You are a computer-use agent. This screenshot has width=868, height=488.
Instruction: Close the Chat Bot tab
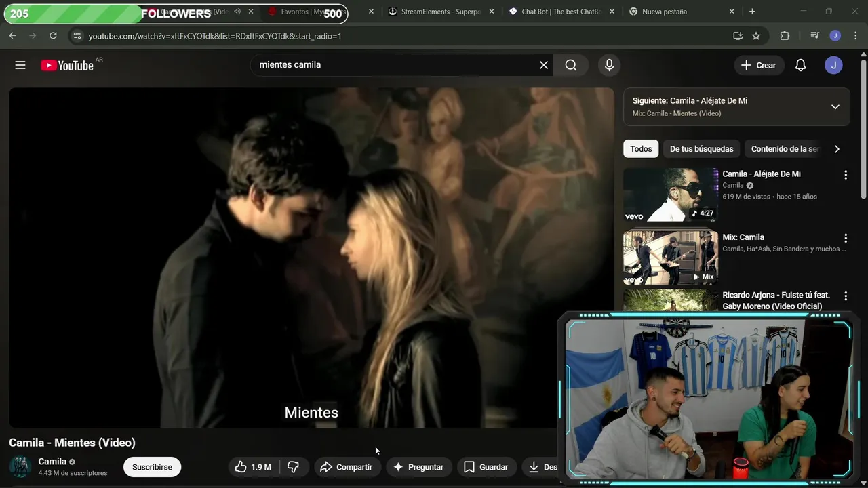pyautogui.click(x=612, y=12)
